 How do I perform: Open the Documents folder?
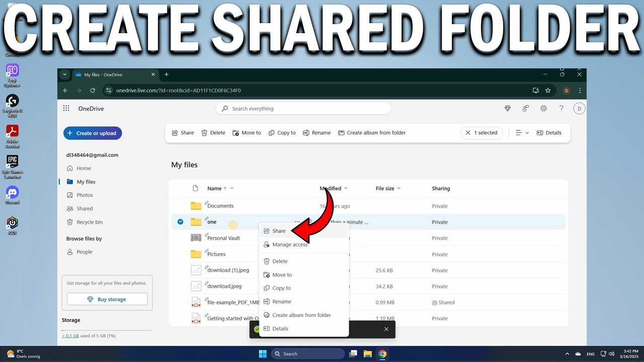[220, 206]
